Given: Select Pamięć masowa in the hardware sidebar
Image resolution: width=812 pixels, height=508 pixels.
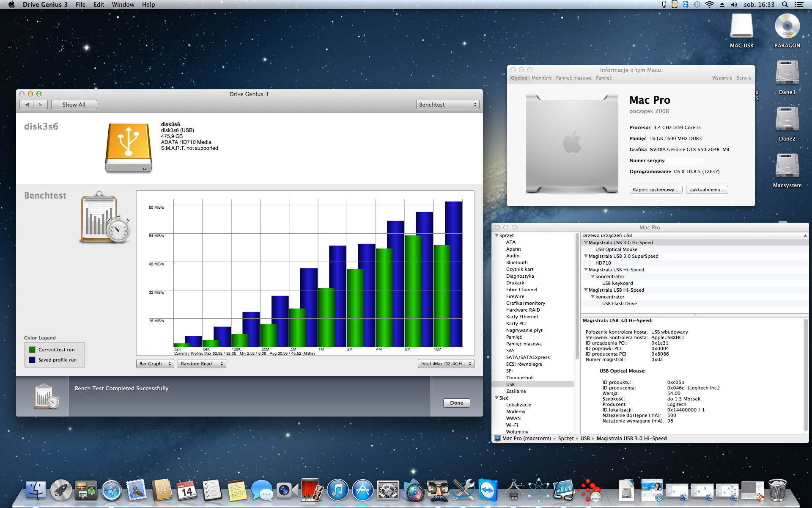Looking at the screenshot, I should [524, 344].
